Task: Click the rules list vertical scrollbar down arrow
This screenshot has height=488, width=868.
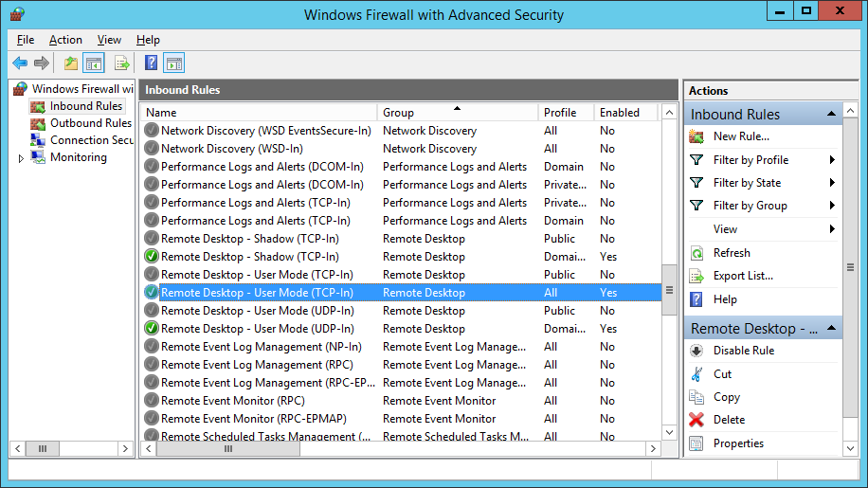Action: pyautogui.click(x=669, y=432)
